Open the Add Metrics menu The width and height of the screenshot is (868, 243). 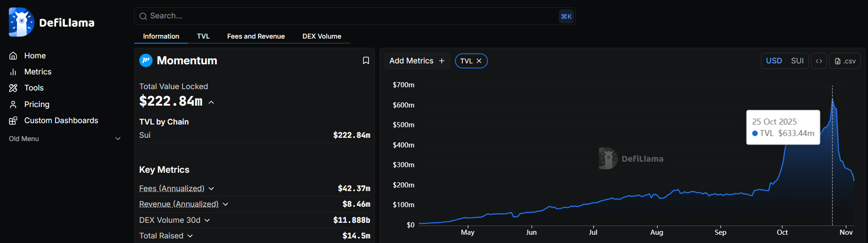(x=417, y=61)
